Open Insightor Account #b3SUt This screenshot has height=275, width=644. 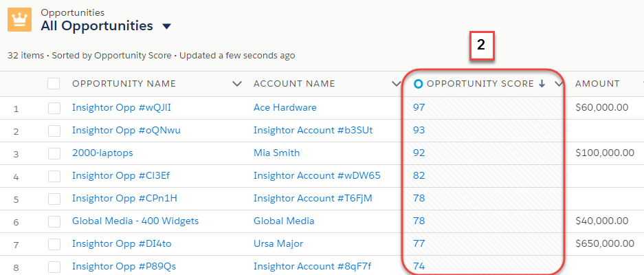tap(313, 131)
